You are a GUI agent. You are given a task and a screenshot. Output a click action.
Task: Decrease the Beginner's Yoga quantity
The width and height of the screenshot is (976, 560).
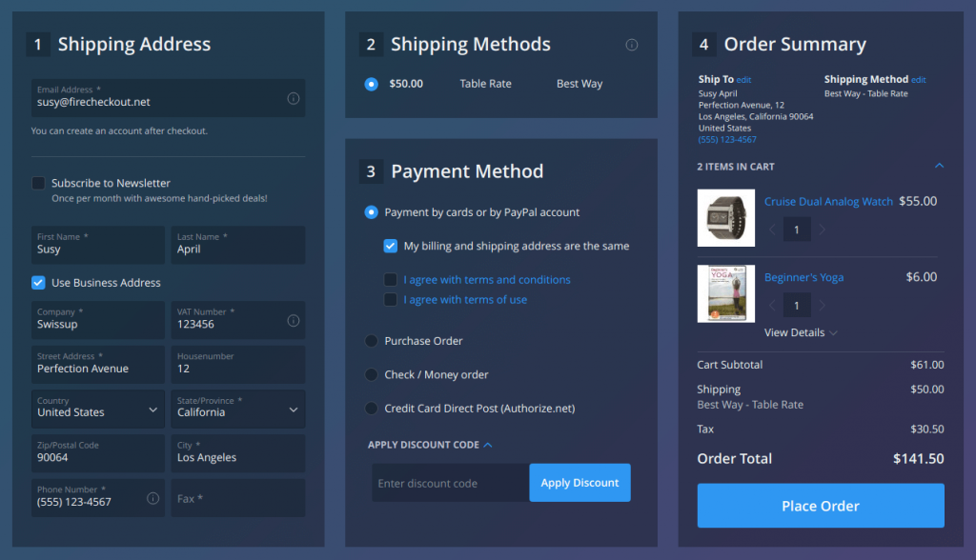click(x=772, y=304)
